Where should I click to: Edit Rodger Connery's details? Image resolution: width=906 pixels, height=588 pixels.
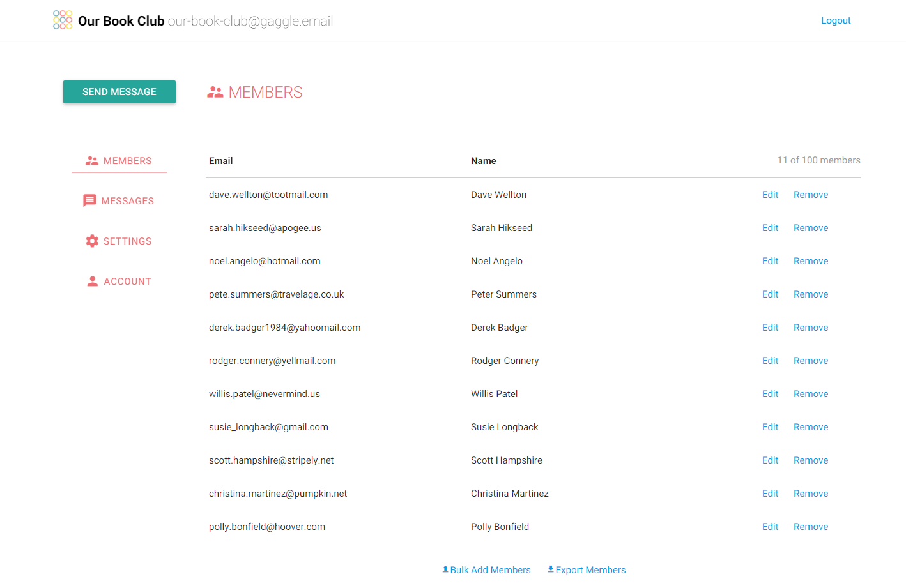coord(770,361)
